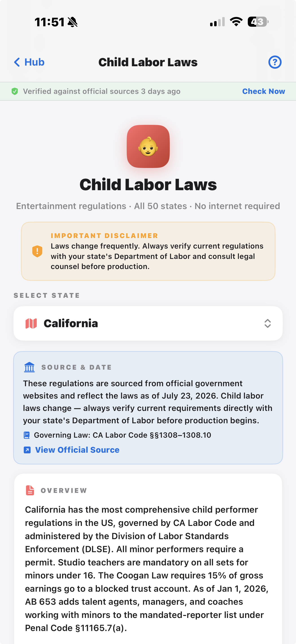The image size is (296, 644).
Task: Tap the help question mark icon
Action: [x=275, y=62]
